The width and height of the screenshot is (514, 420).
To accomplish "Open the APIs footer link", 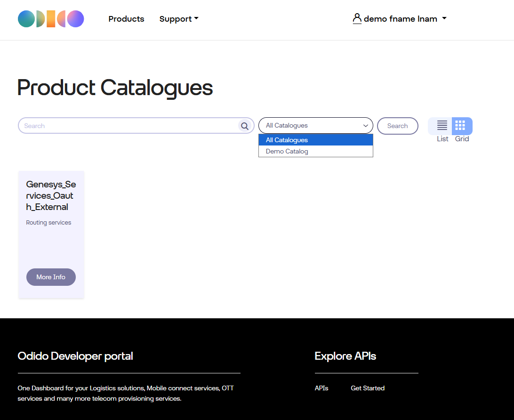I will [x=321, y=388].
